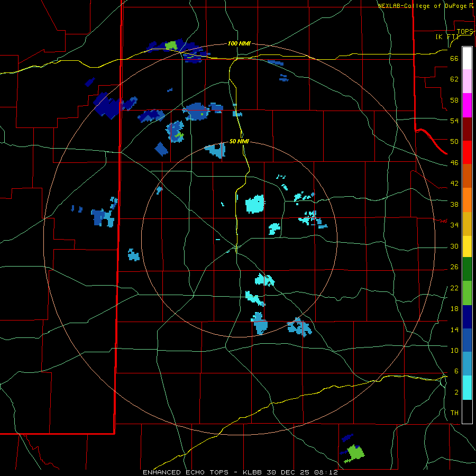Select the medium blue legend swatch
476x476 pixels.
[467, 340]
